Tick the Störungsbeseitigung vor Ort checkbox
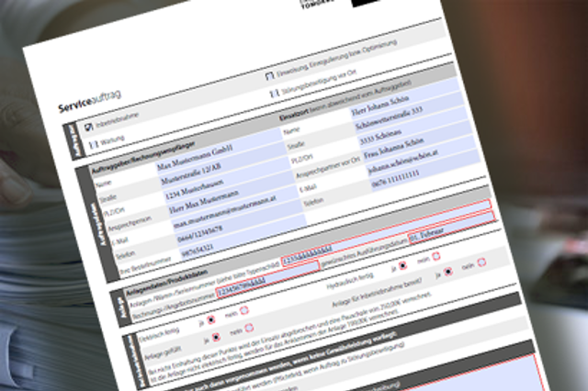Image resolution: width=588 pixels, height=391 pixels. [275, 93]
